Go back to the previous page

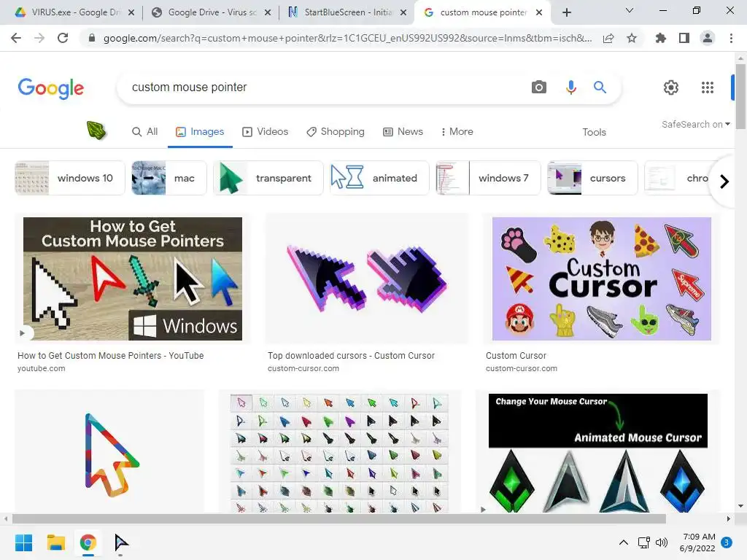16,38
